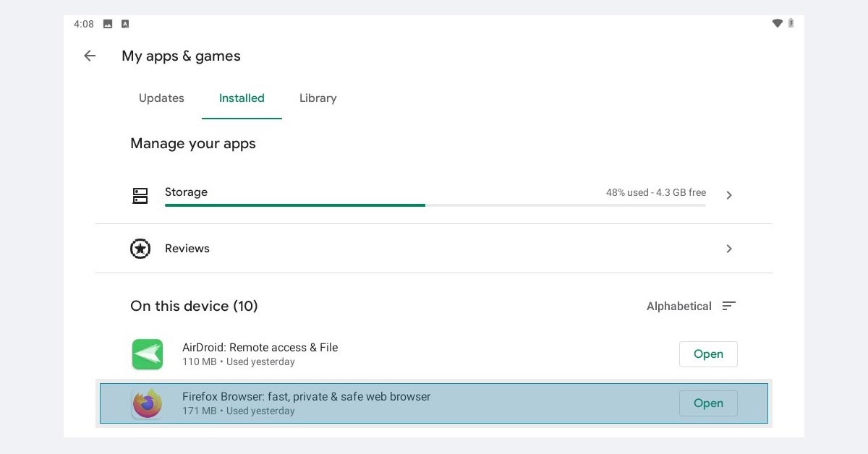Open Firefox with its Open button
This screenshot has width=868, height=454.
tap(708, 403)
